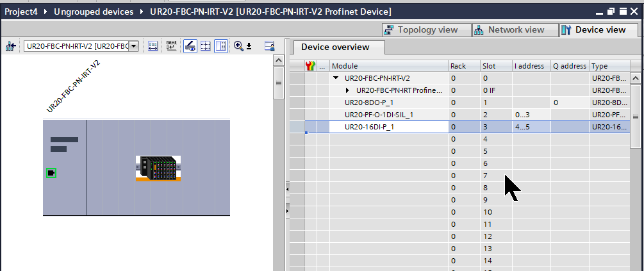This screenshot has width=644, height=271.
Task: Click the device overview table scroll up arrow
Action: pos(635,78)
